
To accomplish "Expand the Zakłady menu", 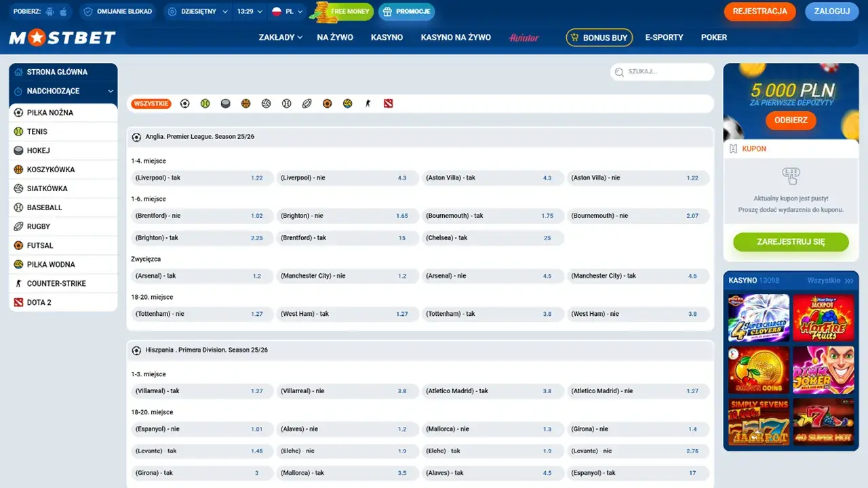I will pos(281,38).
